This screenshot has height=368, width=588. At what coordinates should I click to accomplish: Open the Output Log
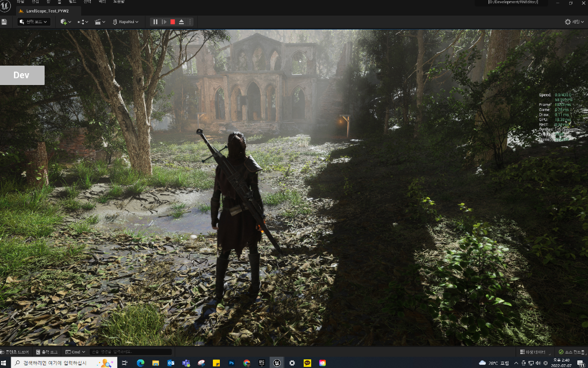pos(47,352)
